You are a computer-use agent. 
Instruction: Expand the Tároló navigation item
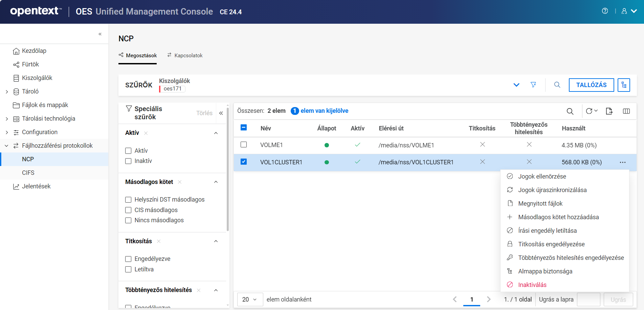coord(7,91)
